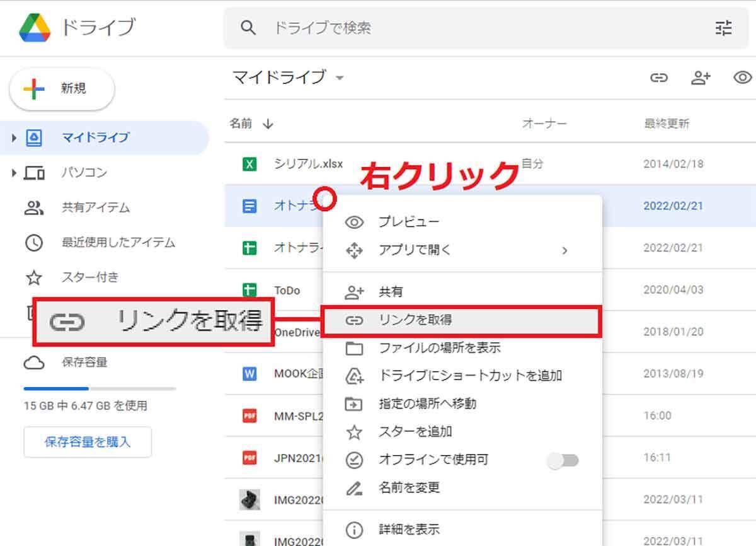
Task: Toggle the offline availability switch
Action: click(x=563, y=460)
